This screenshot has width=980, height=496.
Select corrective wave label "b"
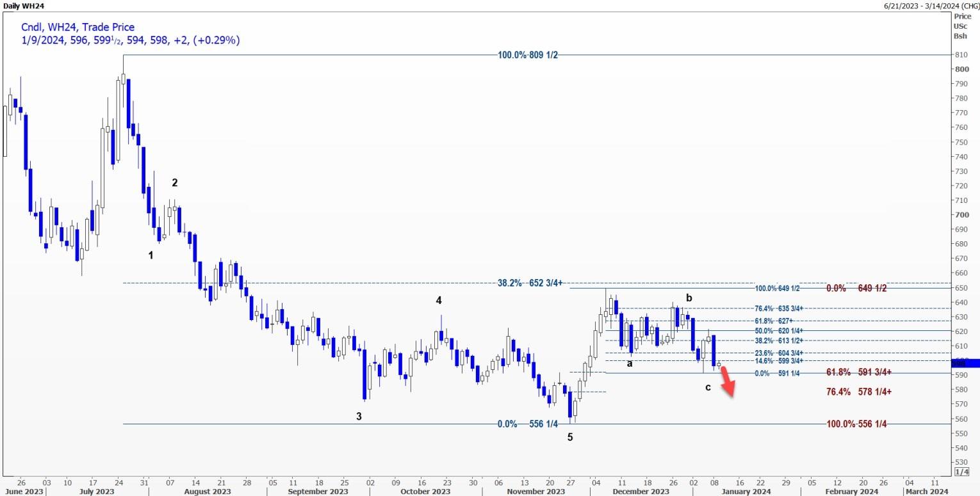point(689,298)
